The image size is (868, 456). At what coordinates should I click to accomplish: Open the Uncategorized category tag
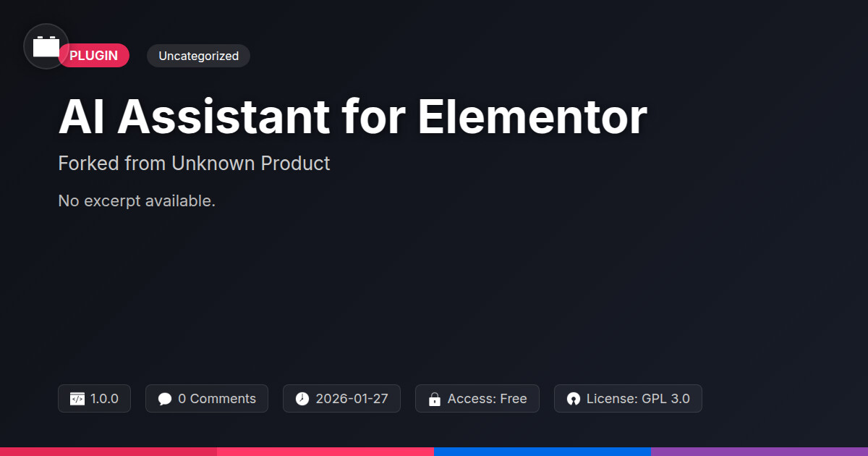click(198, 56)
